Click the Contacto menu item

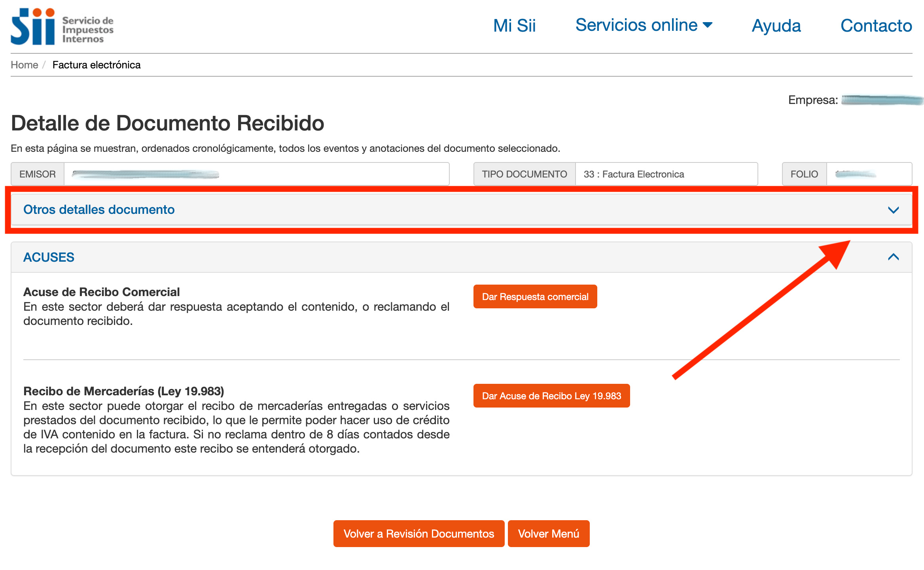click(876, 26)
